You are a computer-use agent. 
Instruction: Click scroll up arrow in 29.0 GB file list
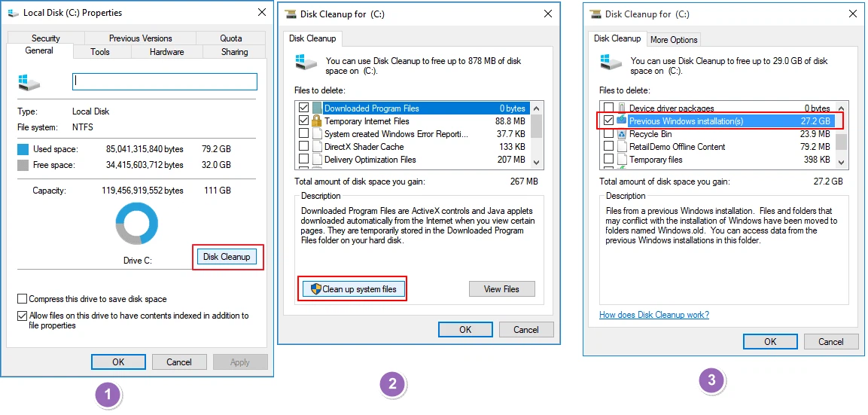click(x=841, y=108)
